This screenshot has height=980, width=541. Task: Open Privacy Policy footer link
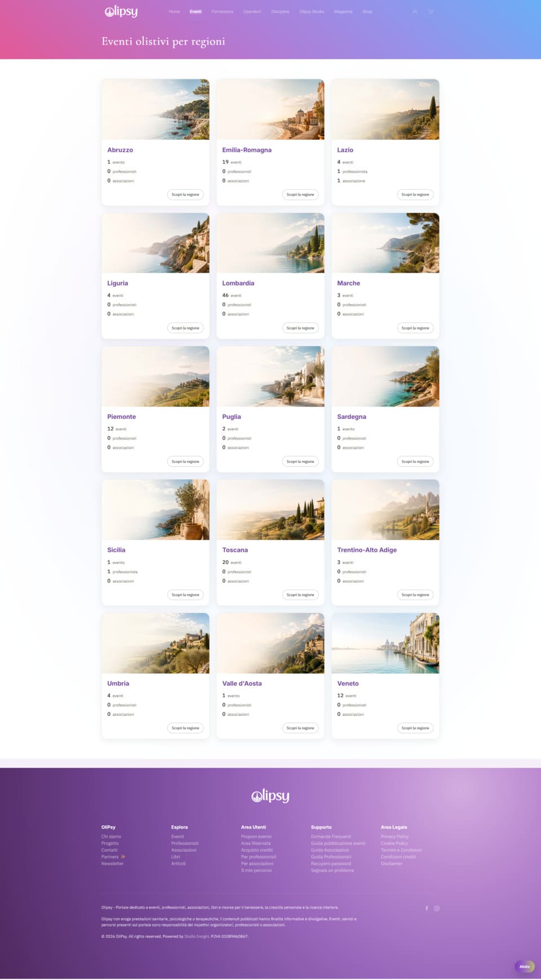pyautogui.click(x=395, y=836)
